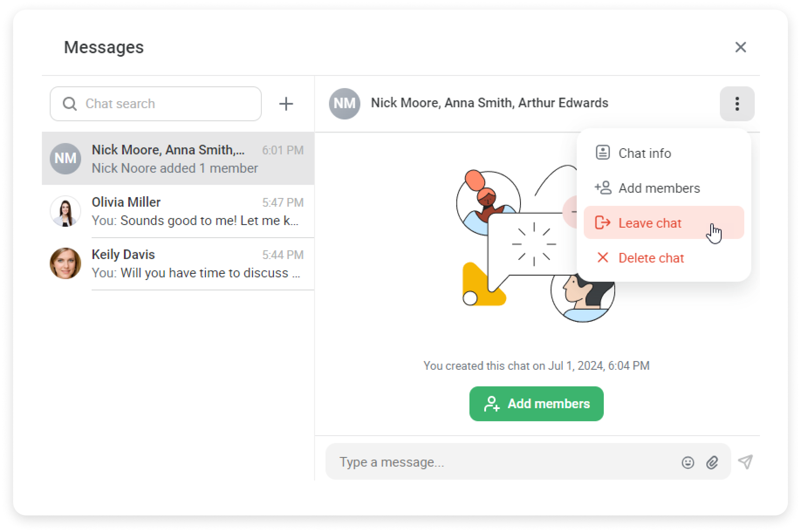
Task: Select Chat info from the menu
Action: click(x=644, y=153)
